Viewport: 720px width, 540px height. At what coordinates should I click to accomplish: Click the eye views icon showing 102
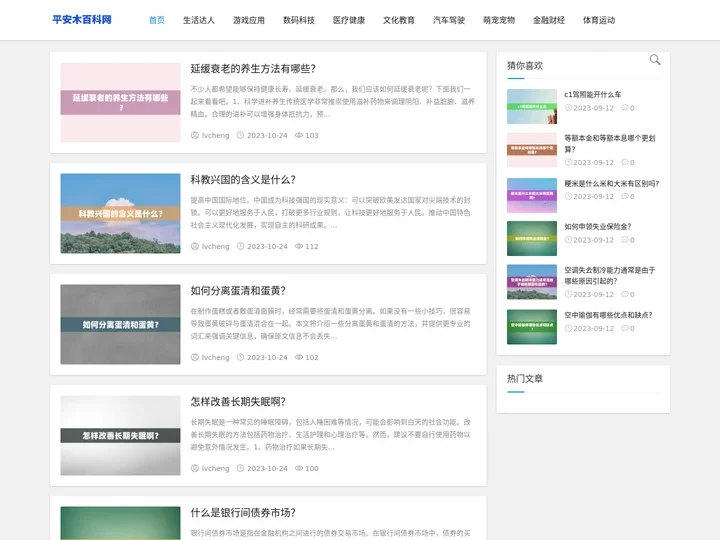click(298, 357)
